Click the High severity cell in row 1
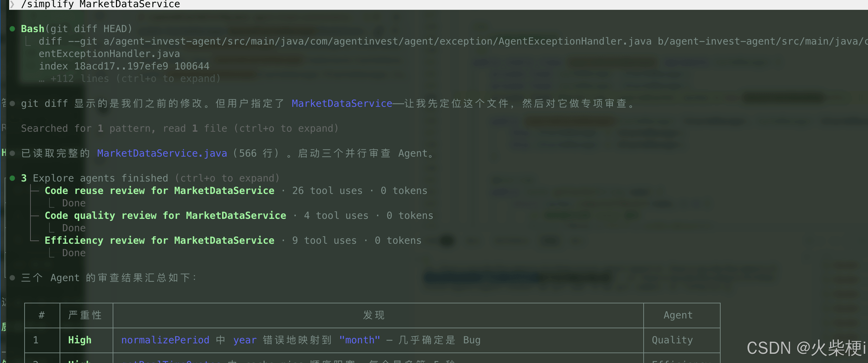868x363 pixels. tap(80, 340)
